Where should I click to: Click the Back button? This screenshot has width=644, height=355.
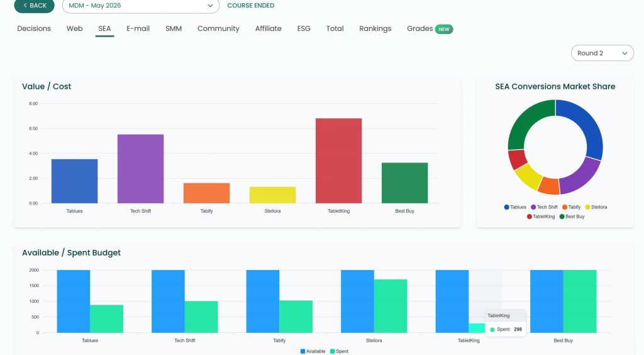(34, 5)
